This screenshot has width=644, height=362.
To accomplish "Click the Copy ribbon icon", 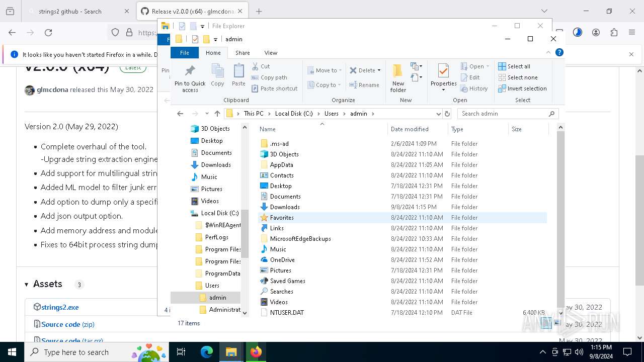I will pyautogui.click(x=217, y=75).
